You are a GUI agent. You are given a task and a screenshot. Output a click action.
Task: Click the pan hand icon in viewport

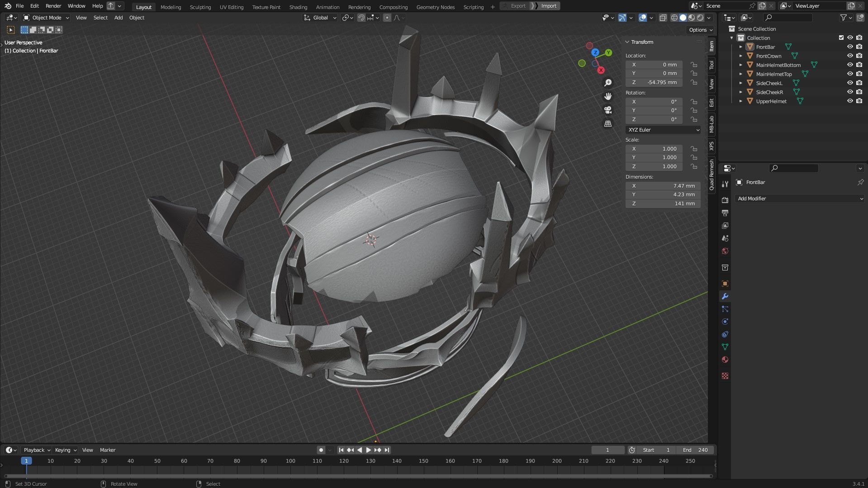tap(608, 96)
